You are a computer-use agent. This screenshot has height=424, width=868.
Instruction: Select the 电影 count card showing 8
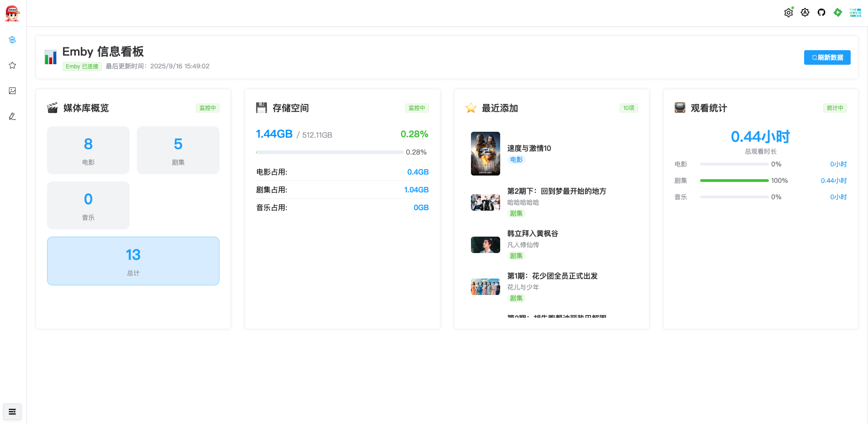click(x=88, y=150)
